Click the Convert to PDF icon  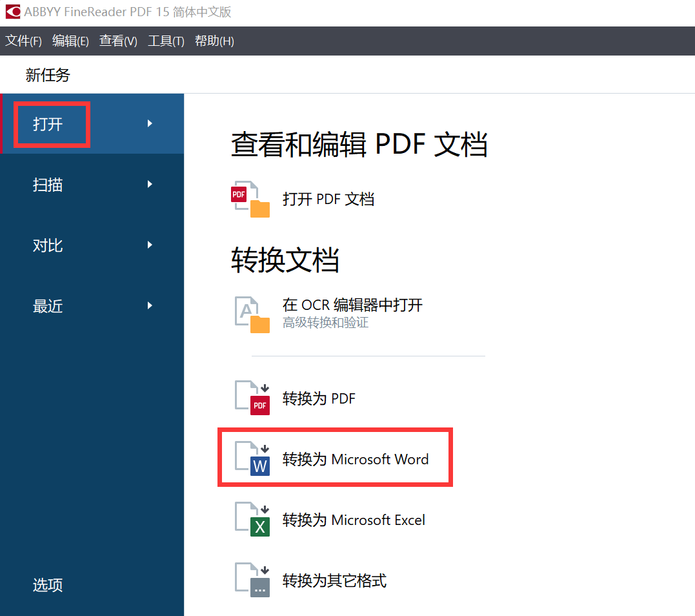252,398
